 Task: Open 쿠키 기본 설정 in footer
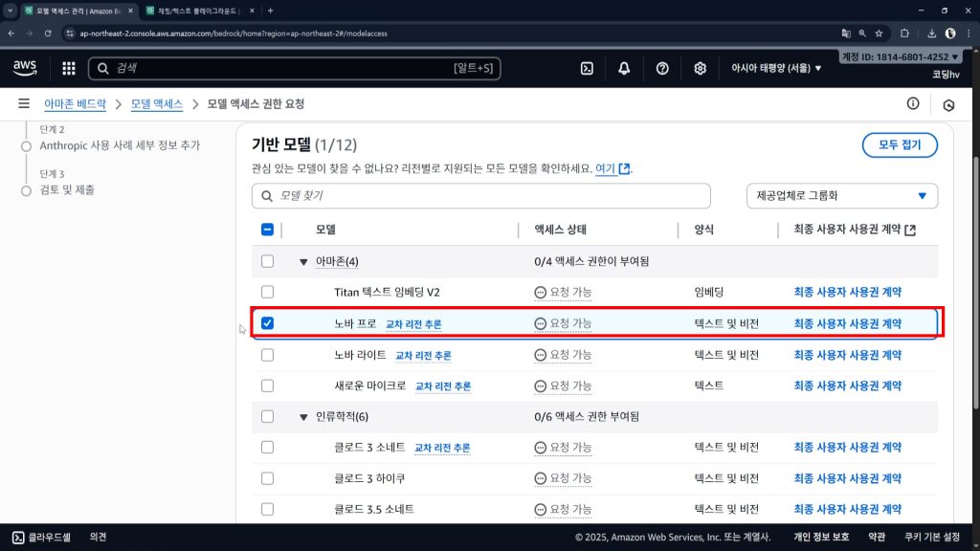pyautogui.click(x=932, y=538)
